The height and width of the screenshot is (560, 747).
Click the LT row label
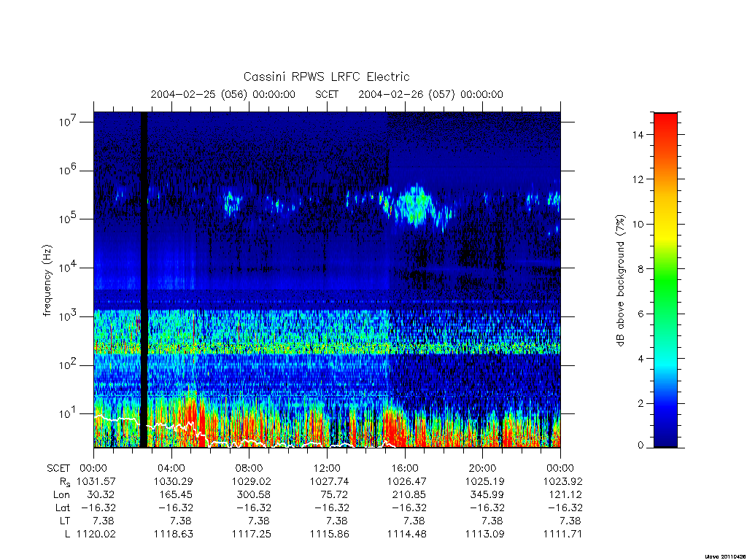coord(64,521)
